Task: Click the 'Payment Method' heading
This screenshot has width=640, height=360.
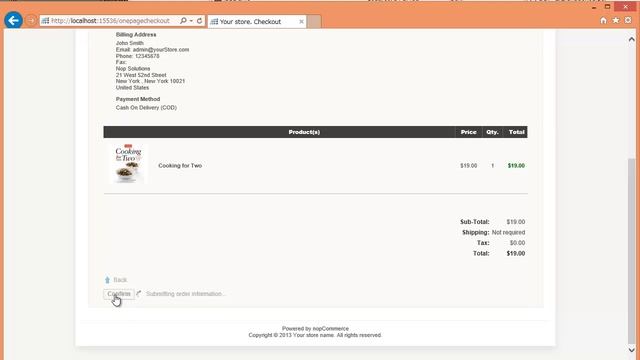Action: click(x=138, y=99)
